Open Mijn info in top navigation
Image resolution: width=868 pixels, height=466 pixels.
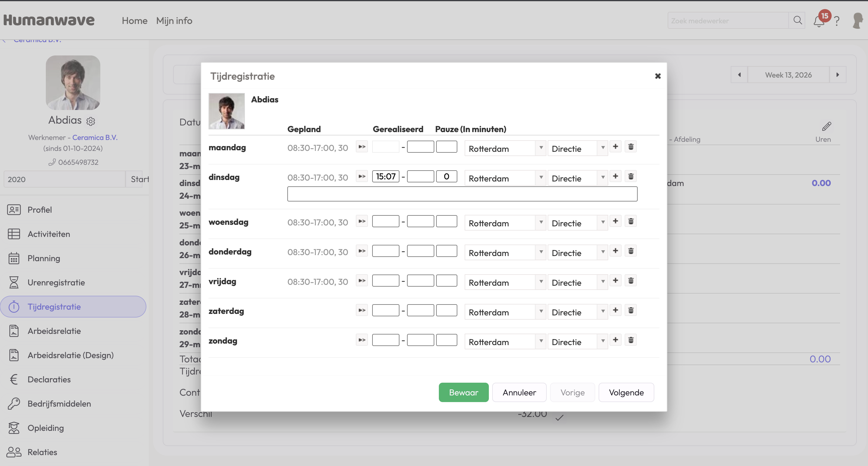[x=174, y=21]
